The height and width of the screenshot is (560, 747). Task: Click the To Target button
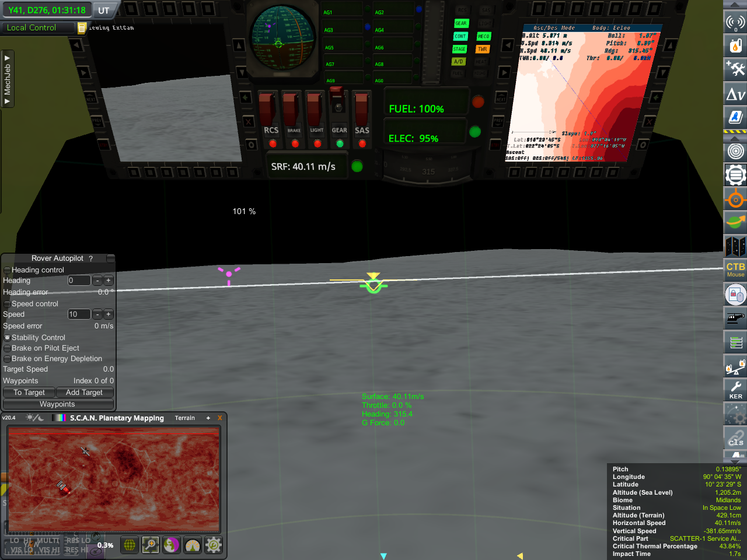29,393
